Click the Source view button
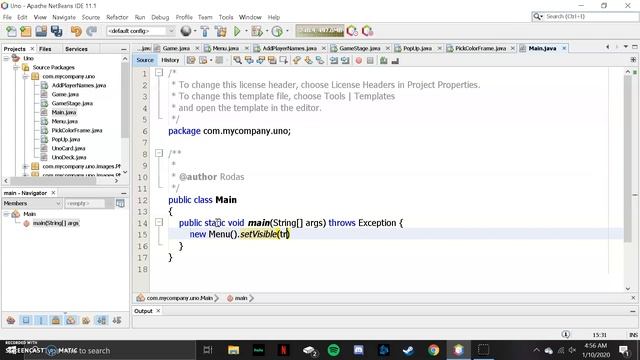The image size is (640, 360). 145,60
